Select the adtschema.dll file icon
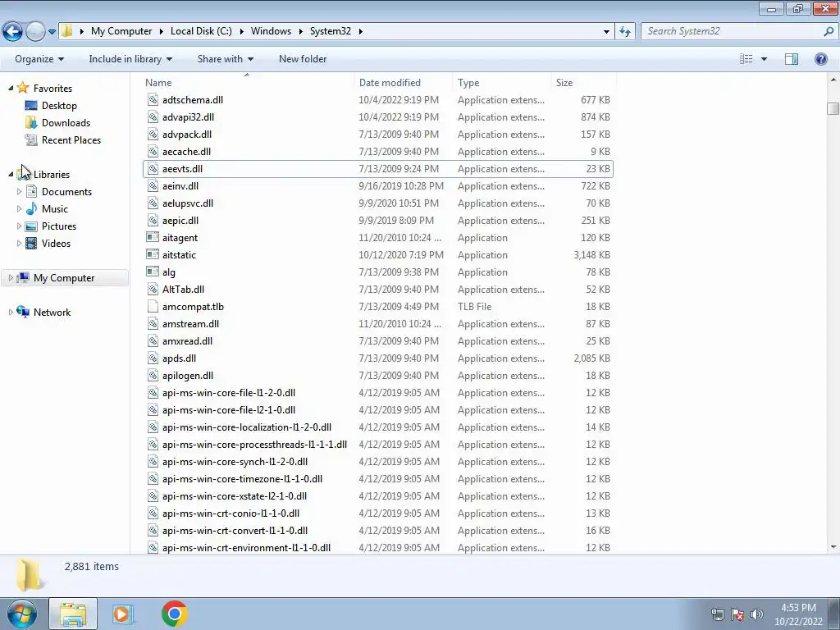The width and height of the screenshot is (840, 630). (x=153, y=99)
